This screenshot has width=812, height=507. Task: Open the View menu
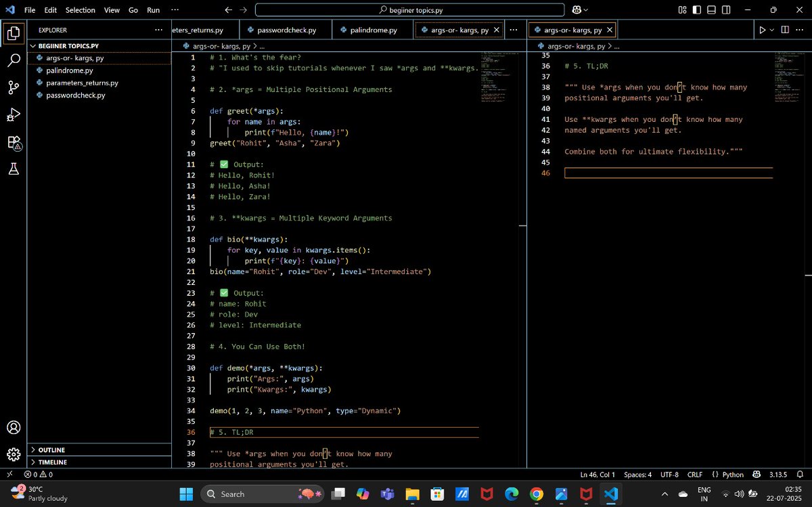point(112,10)
